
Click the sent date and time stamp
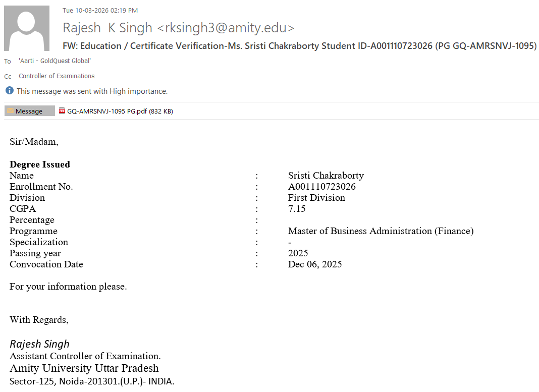[100, 11]
